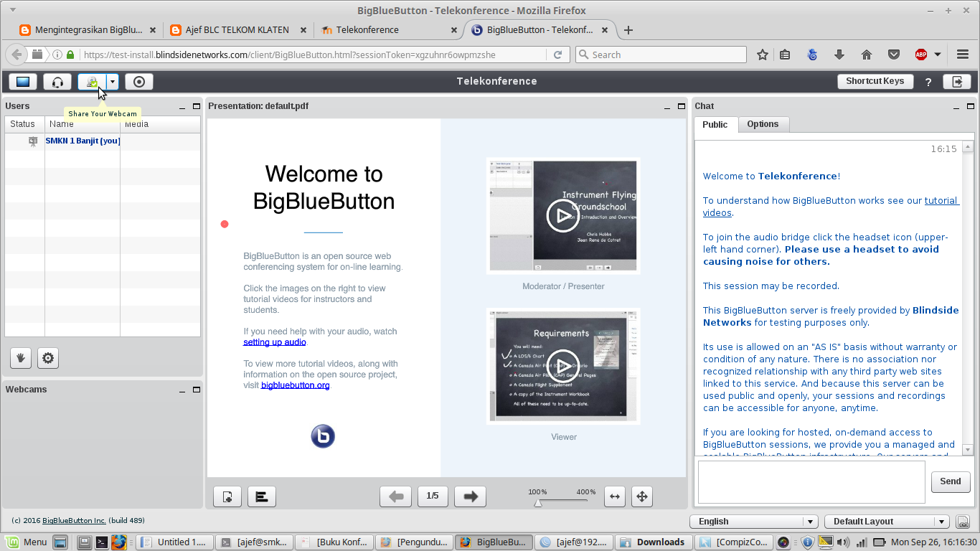
Task: Switch to the Telekonference browser tab
Action: tap(390, 30)
